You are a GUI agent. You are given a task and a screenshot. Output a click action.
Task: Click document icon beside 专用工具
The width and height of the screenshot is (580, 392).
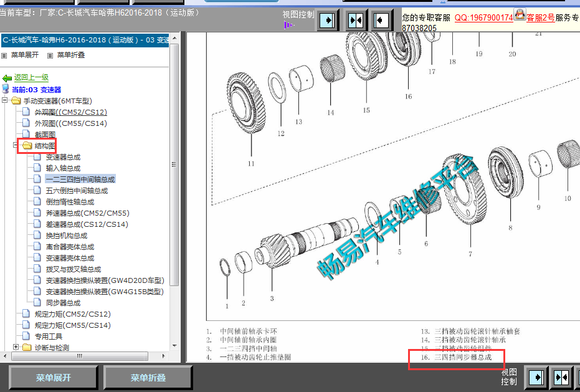26,336
